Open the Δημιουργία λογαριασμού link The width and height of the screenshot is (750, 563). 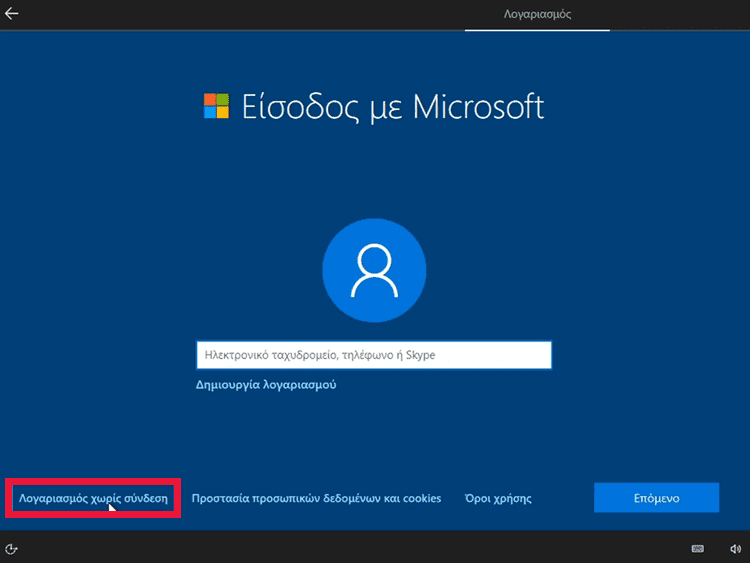point(266,385)
